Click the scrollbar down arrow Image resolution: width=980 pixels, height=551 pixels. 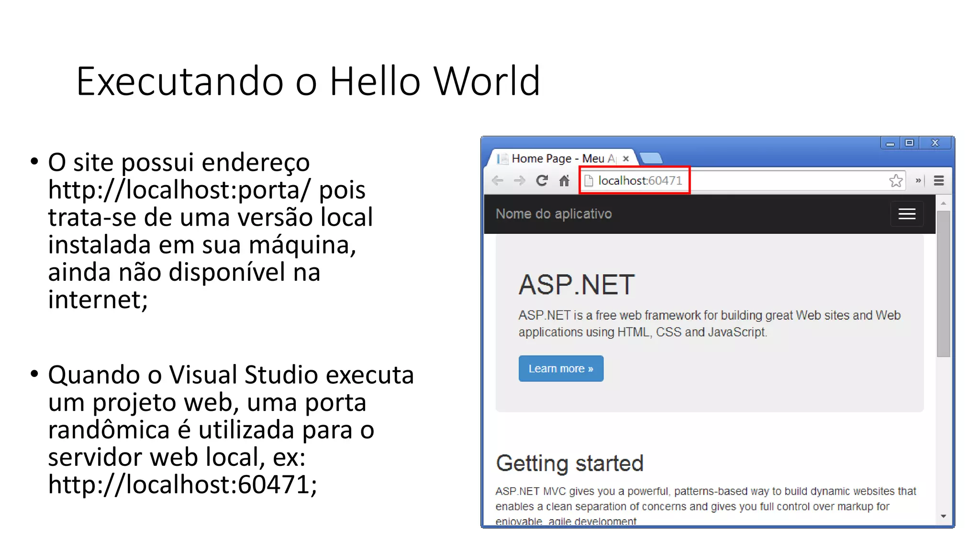[943, 516]
